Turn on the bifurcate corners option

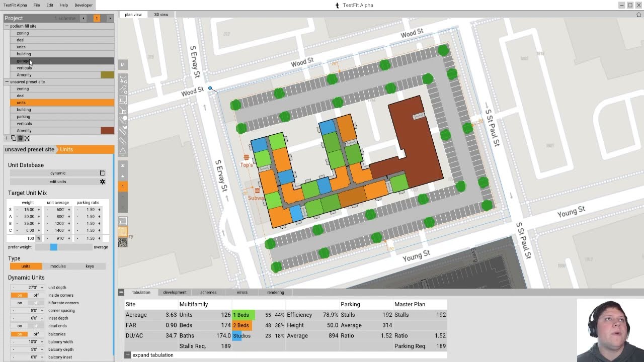click(x=20, y=303)
